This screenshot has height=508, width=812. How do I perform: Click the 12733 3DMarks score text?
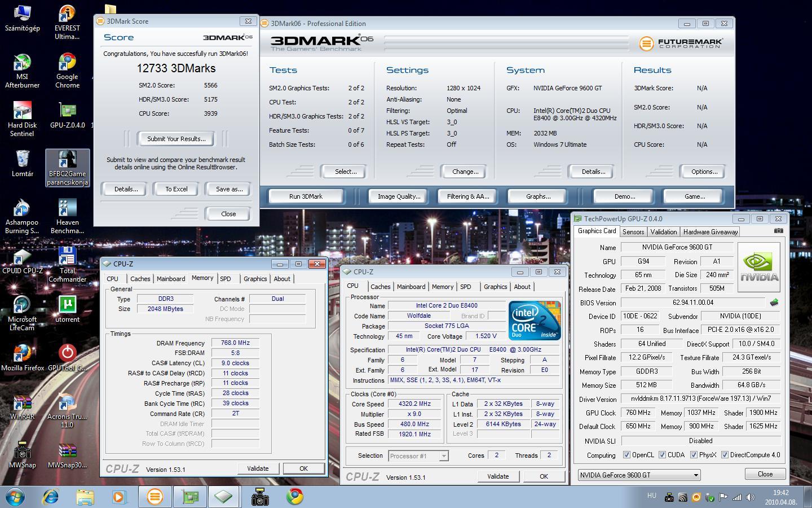coord(176,68)
